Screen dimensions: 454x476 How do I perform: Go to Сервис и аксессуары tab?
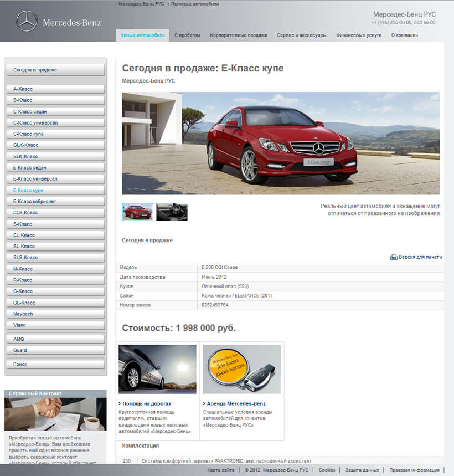coord(302,35)
